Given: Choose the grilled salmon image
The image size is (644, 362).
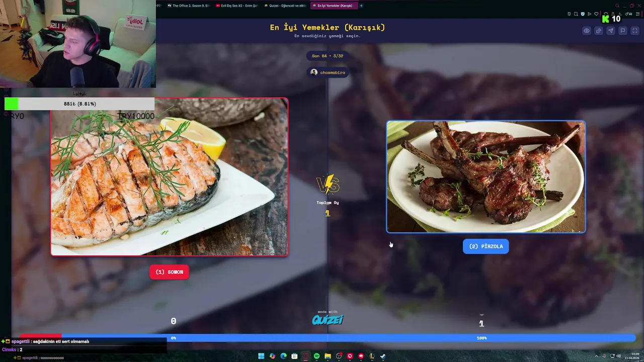Looking at the screenshot, I should pos(170,177).
